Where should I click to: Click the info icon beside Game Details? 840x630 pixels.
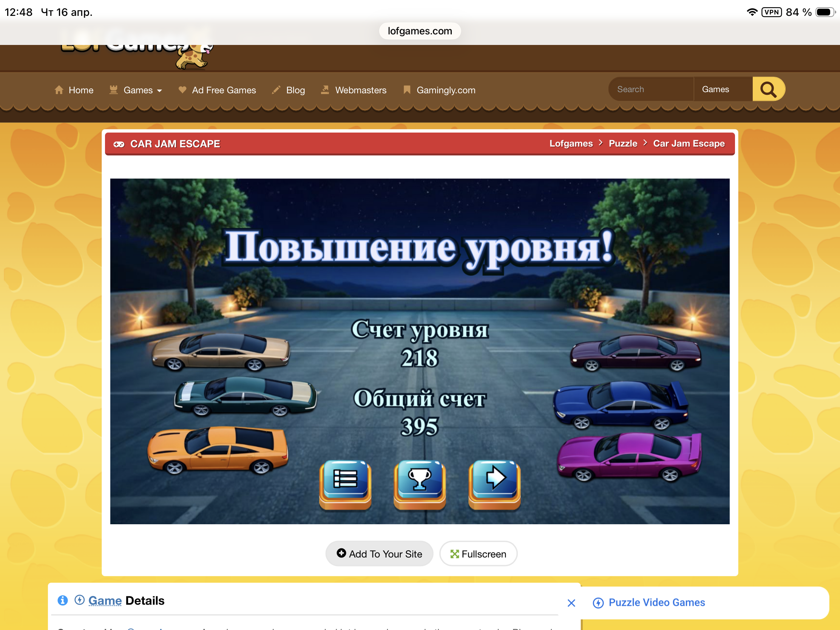(63, 601)
